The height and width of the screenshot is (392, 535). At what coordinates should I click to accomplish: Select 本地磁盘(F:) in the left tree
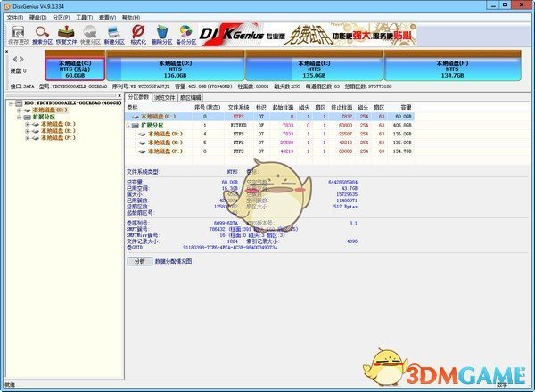pos(58,138)
